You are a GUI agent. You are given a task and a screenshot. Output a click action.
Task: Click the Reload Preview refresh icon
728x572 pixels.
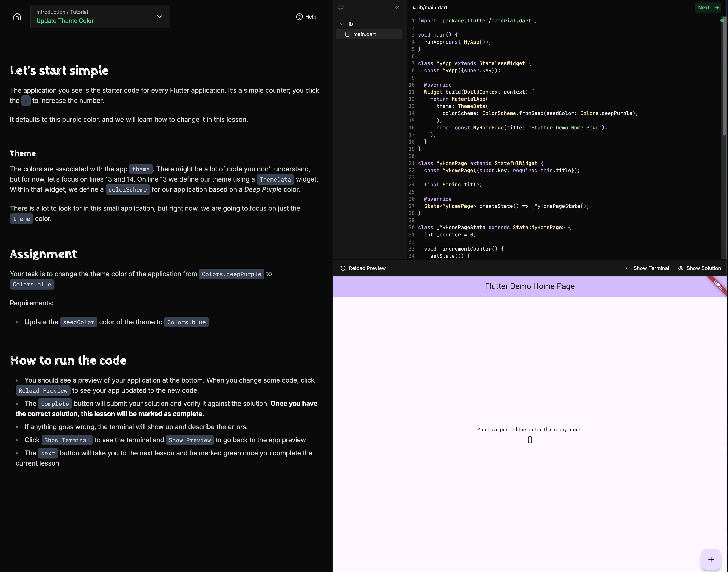pyautogui.click(x=343, y=268)
